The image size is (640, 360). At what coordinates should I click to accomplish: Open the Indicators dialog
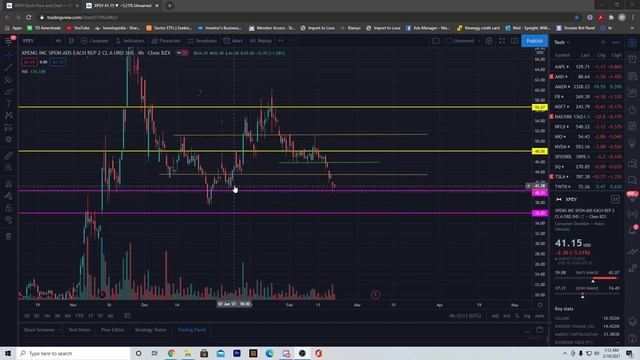[x=130, y=41]
